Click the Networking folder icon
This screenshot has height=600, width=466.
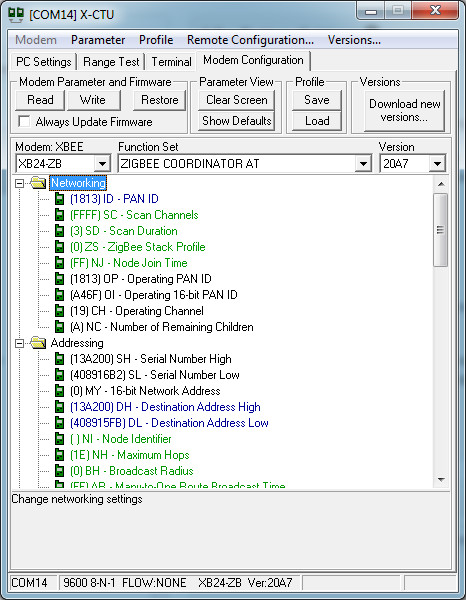point(38,183)
